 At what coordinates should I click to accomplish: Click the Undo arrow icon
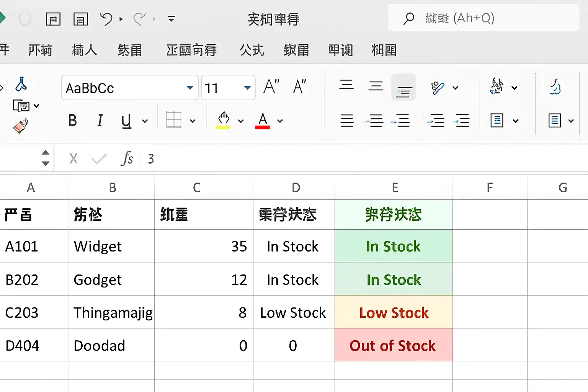point(106,19)
